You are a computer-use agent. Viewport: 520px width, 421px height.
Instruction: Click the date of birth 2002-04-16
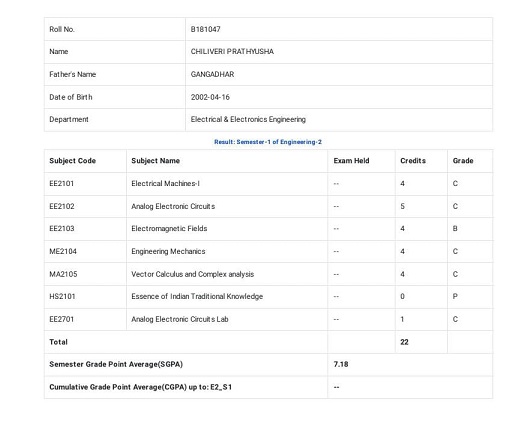coord(210,97)
